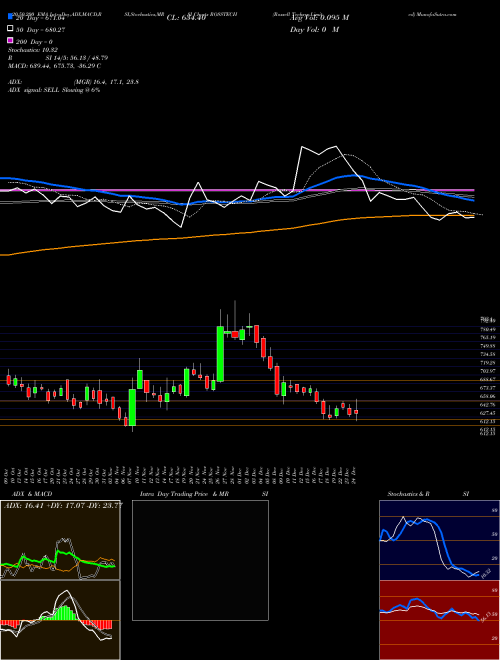Click the magenta 200 day horizontal line
Viewport: 500px width, 660px height.
click(236, 190)
